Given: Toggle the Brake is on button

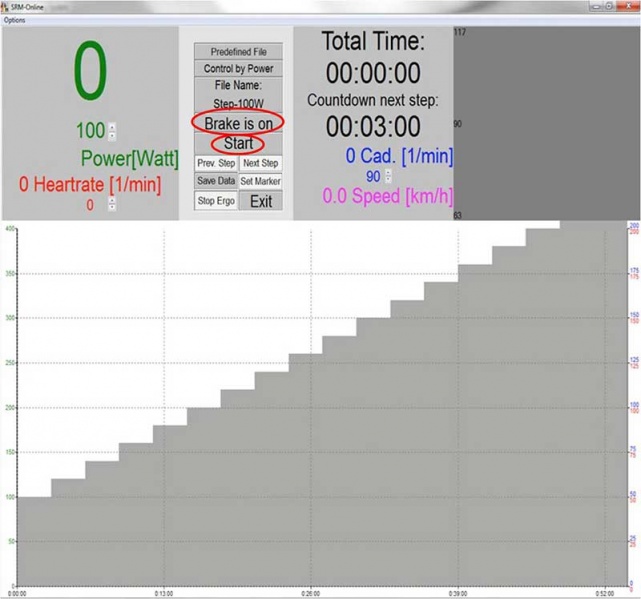Looking at the screenshot, I should pos(238,122).
